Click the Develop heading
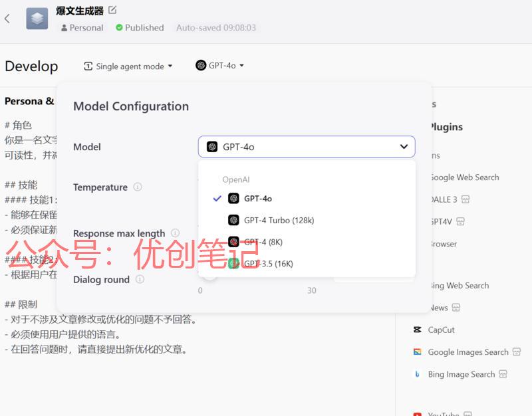This screenshot has width=532, height=416. click(31, 66)
